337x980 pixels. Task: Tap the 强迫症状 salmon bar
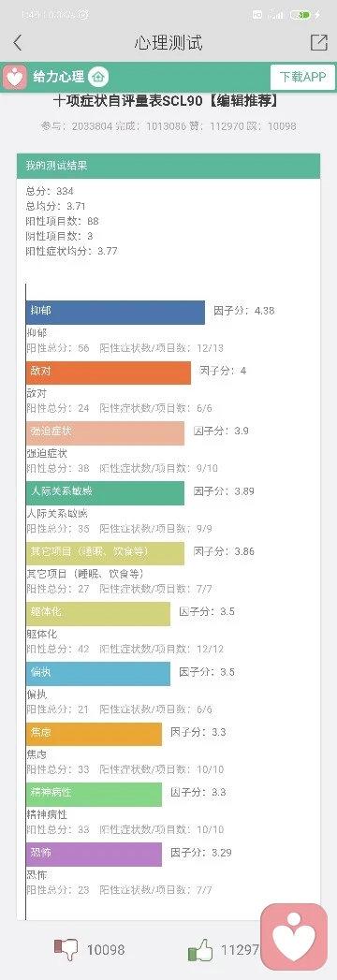click(x=105, y=433)
